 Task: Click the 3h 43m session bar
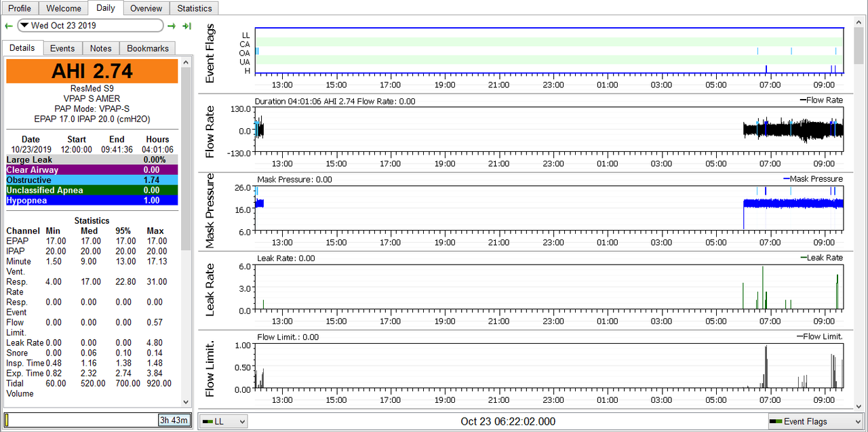point(97,420)
